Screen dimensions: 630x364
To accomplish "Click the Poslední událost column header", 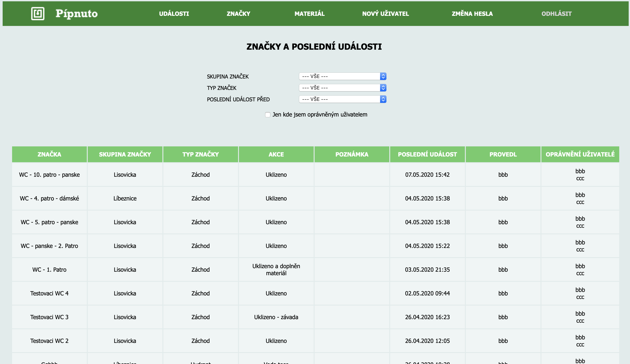I will click(427, 154).
